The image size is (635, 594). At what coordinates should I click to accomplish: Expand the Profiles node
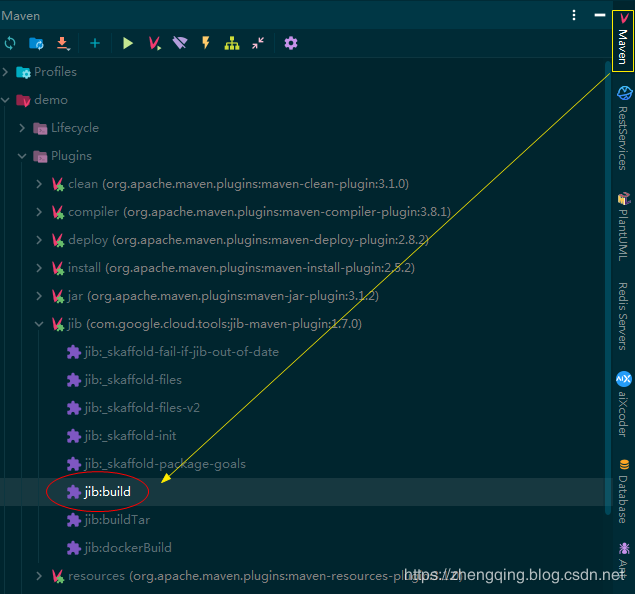point(5,72)
